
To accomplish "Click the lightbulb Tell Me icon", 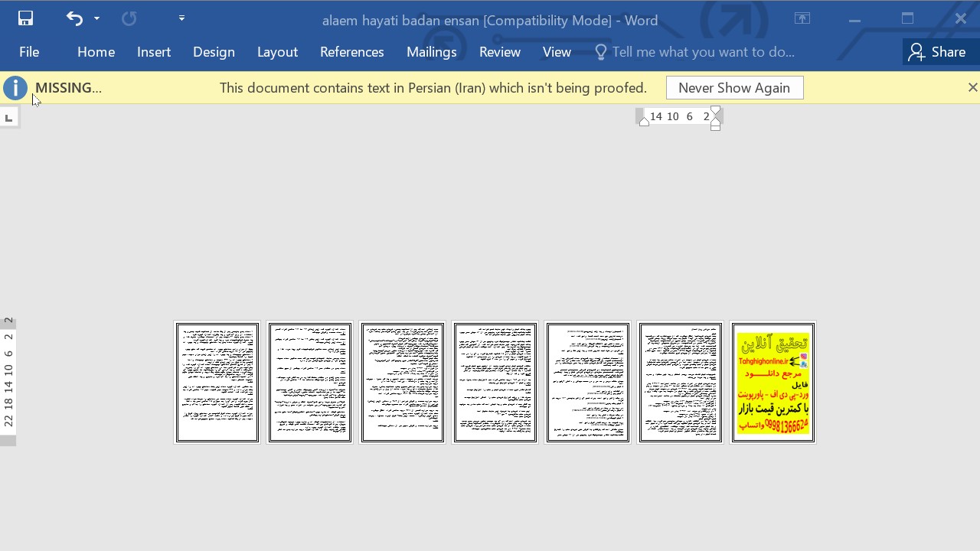I will [600, 52].
